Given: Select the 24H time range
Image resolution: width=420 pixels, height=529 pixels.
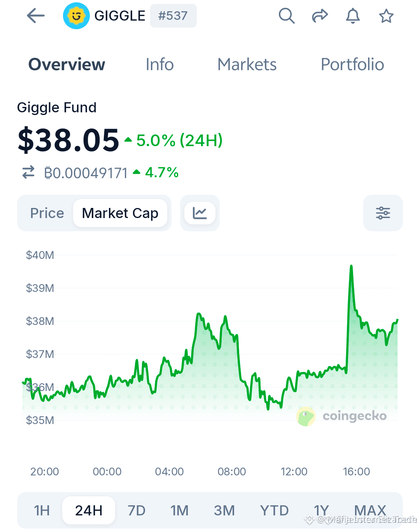Looking at the screenshot, I should (x=89, y=510).
